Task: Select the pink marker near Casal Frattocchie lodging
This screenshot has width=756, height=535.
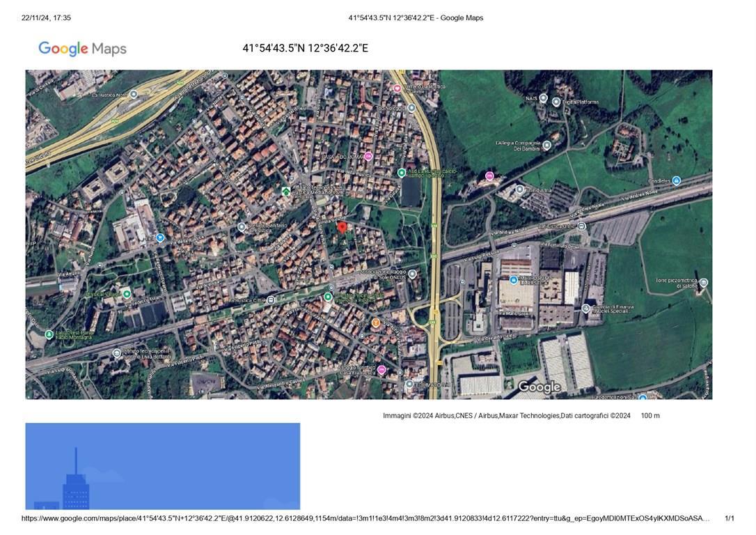Action: click(380, 369)
